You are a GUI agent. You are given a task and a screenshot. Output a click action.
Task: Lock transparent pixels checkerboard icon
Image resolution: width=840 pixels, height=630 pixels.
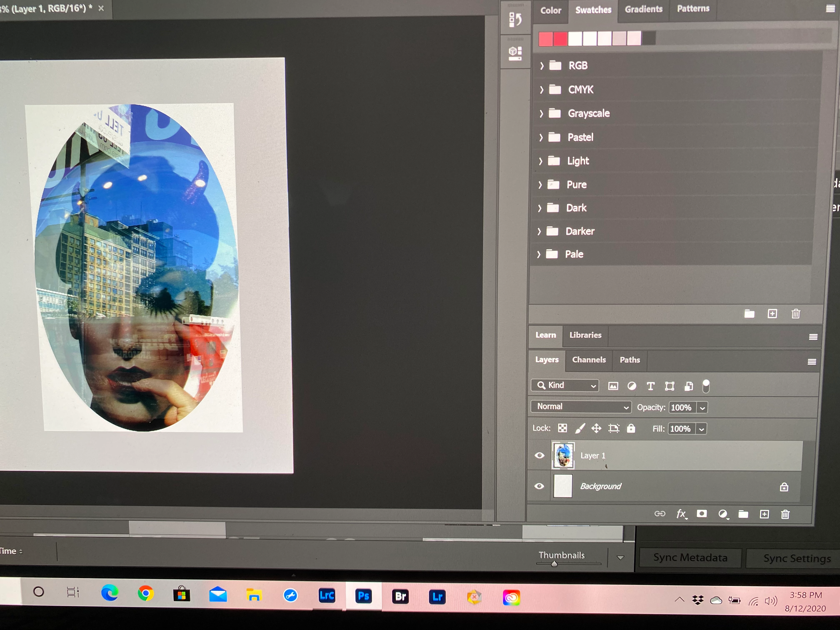tap(562, 428)
